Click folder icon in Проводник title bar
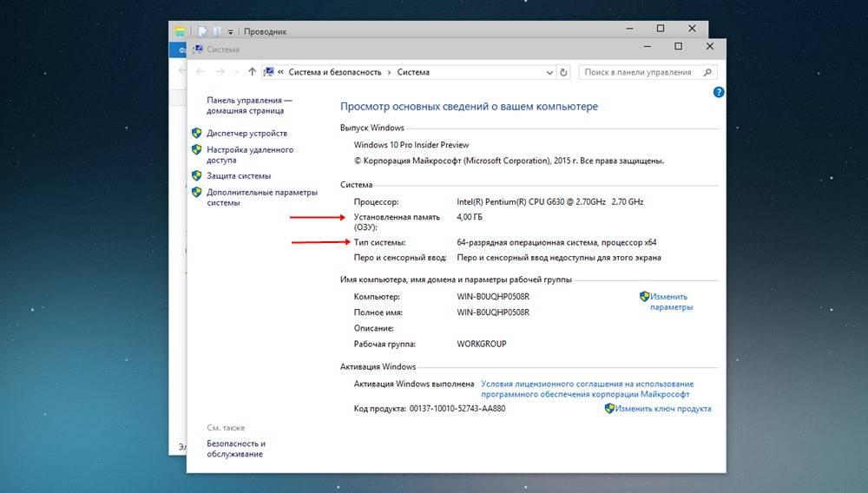Screen dimensions: 868x493 pos(180,31)
